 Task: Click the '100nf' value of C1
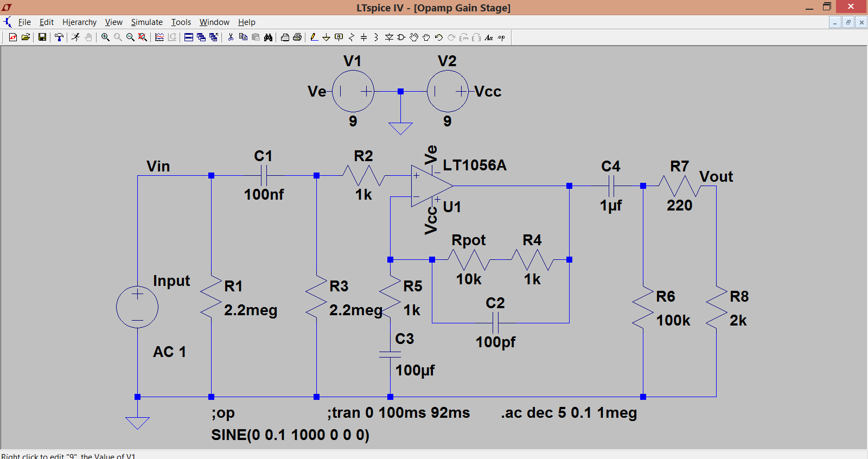(264, 195)
